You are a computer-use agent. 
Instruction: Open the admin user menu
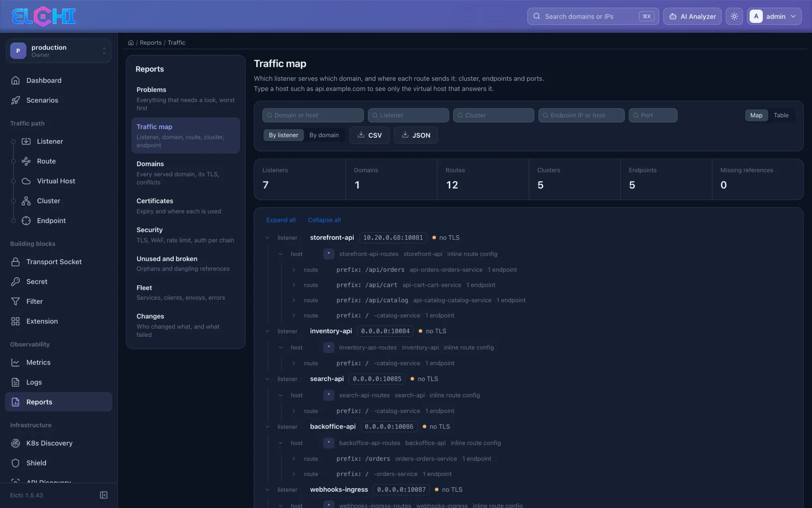pos(774,16)
